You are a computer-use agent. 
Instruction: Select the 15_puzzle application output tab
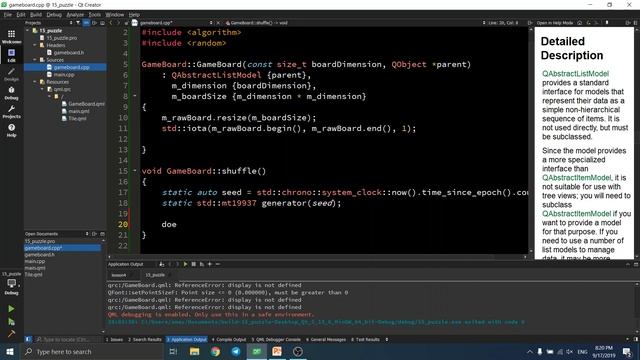point(155,275)
